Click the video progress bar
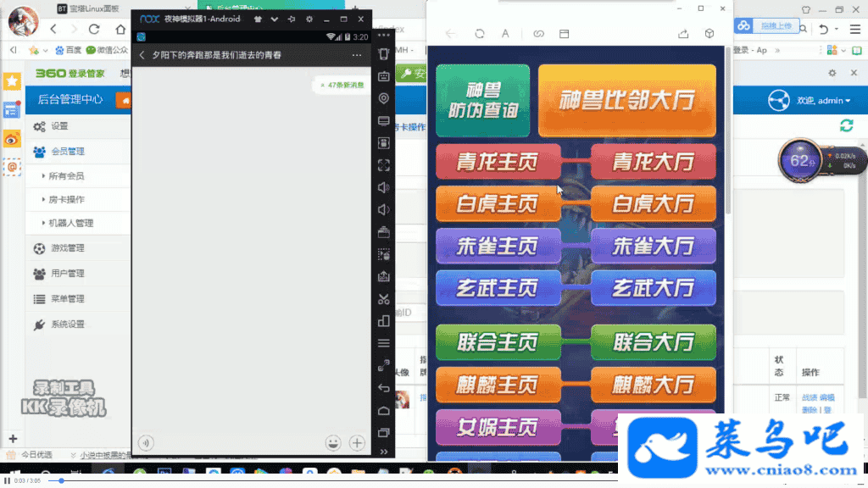 point(424,480)
